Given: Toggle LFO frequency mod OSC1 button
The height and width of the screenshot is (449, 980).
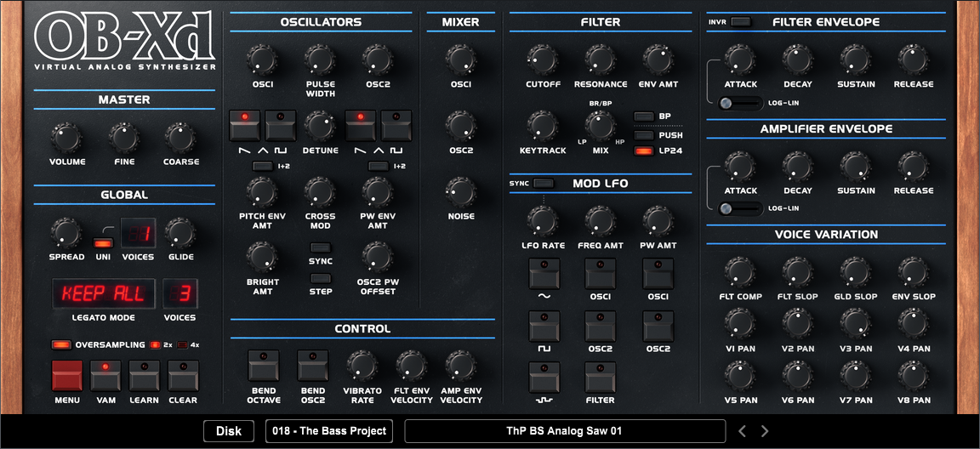Looking at the screenshot, I should click(601, 274).
